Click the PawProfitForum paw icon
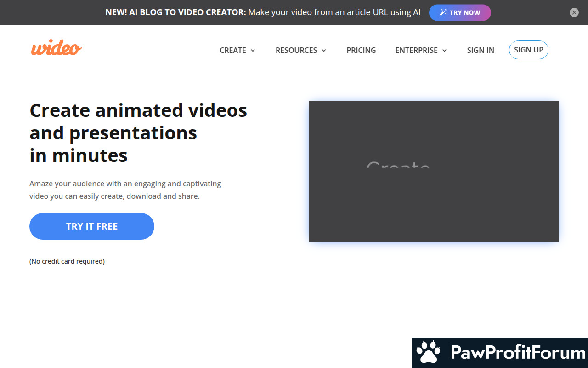The height and width of the screenshot is (368, 588). tap(428, 352)
